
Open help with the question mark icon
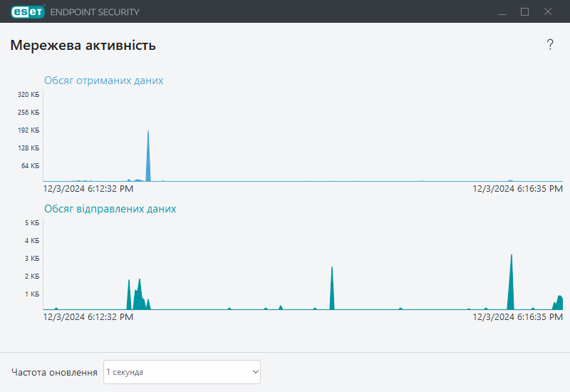pos(550,45)
